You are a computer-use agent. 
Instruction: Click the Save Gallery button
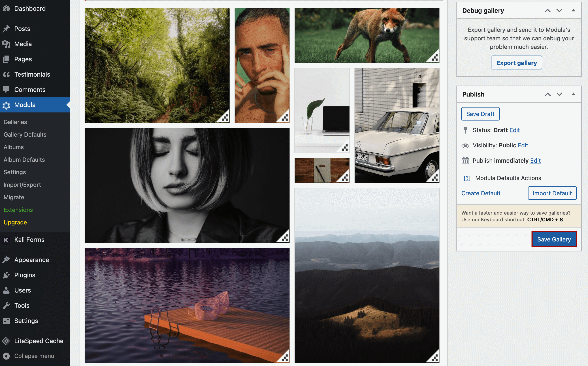point(554,239)
